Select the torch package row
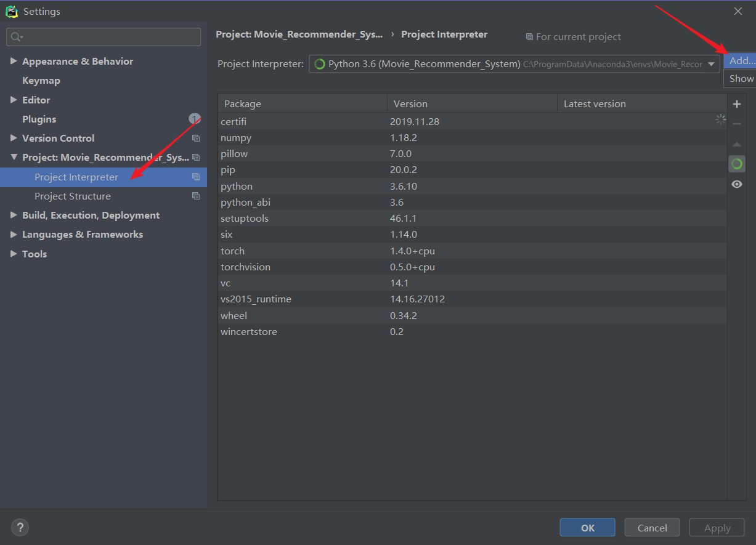The image size is (756, 545). point(473,251)
